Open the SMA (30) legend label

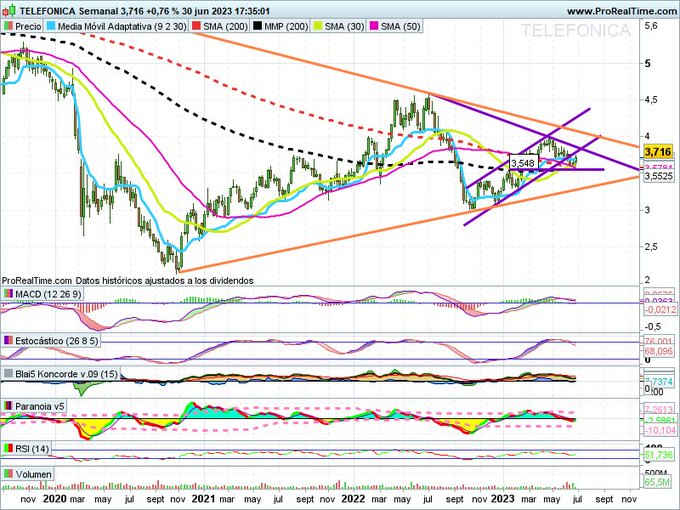click(344, 26)
